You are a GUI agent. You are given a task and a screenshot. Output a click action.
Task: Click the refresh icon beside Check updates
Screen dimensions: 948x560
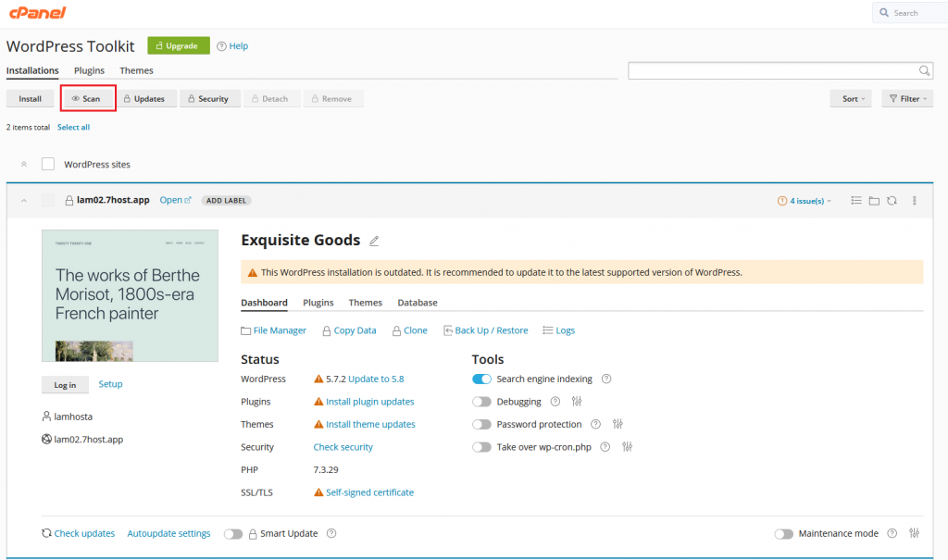[x=46, y=533]
